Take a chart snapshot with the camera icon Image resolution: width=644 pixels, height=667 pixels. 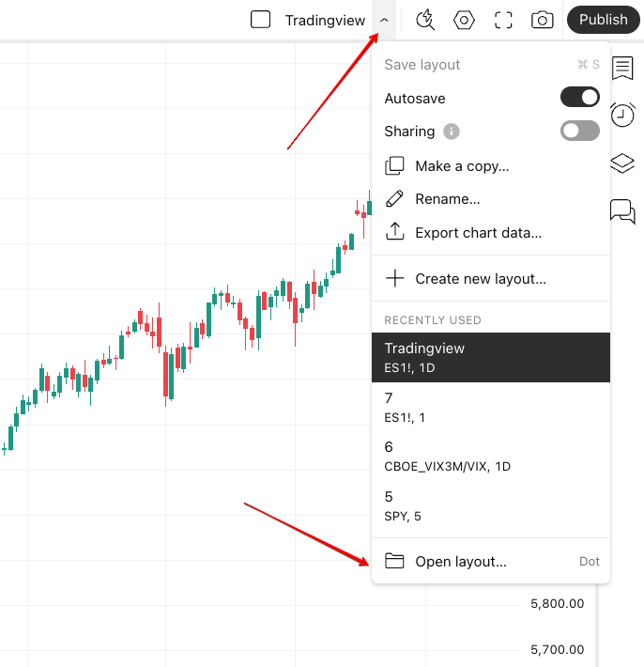543,20
